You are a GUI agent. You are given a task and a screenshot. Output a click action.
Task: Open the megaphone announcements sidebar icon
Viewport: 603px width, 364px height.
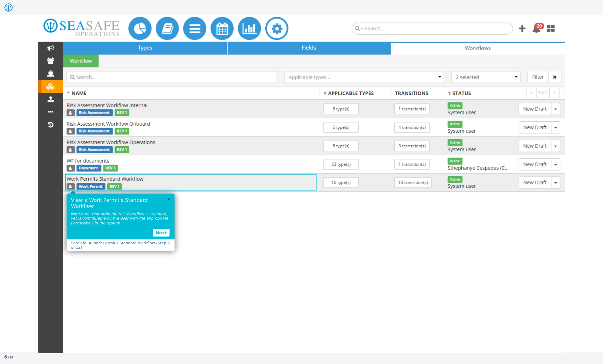coord(51,48)
